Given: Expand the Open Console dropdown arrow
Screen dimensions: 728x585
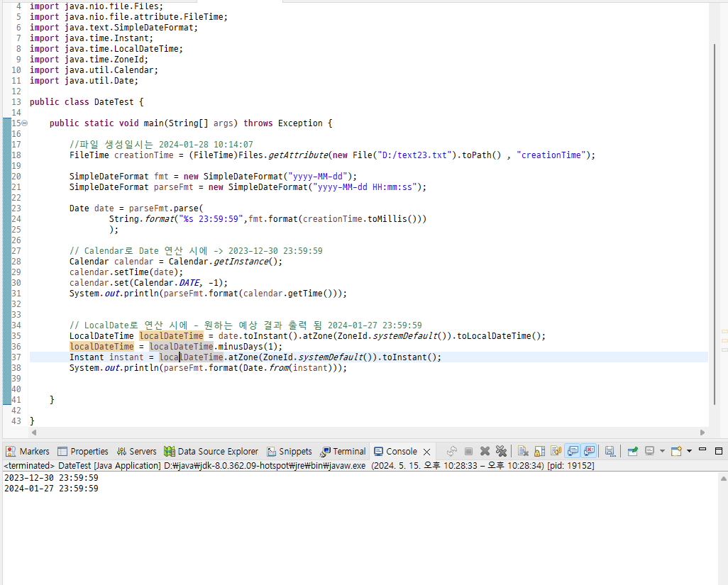Looking at the screenshot, I should [x=689, y=451].
